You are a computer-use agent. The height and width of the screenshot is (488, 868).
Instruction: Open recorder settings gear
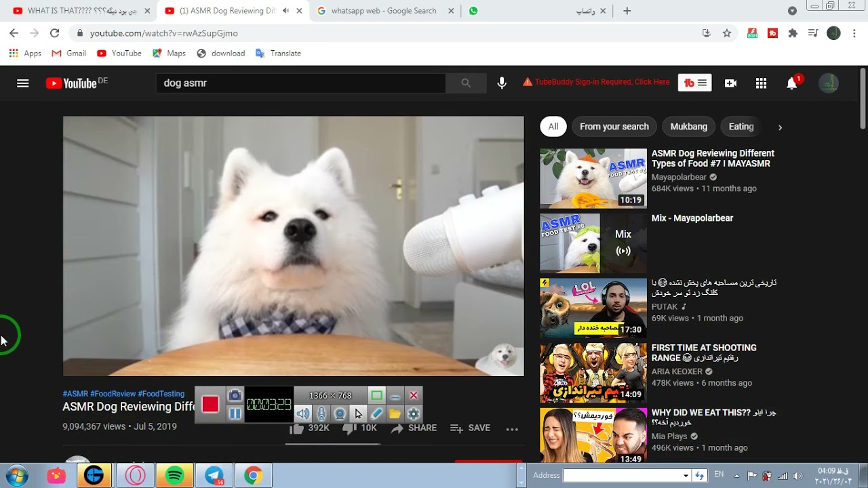click(413, 413)
